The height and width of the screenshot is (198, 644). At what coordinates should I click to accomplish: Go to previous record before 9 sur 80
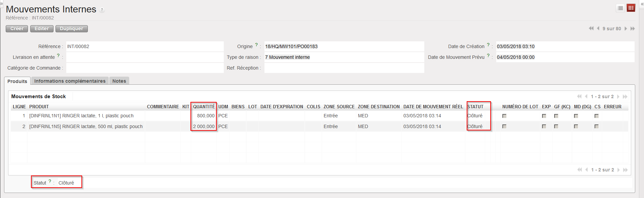[x=598, y=29]
